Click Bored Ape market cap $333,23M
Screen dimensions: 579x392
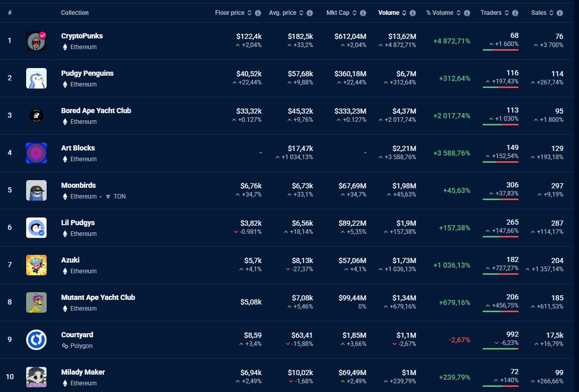point(350,111)
